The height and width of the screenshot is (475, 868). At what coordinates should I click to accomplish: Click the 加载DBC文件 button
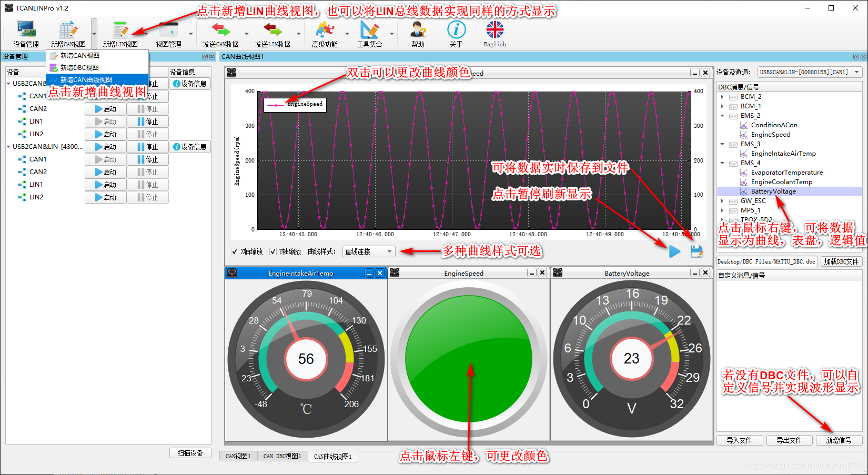pyautogui.click(x=841, y=261)
